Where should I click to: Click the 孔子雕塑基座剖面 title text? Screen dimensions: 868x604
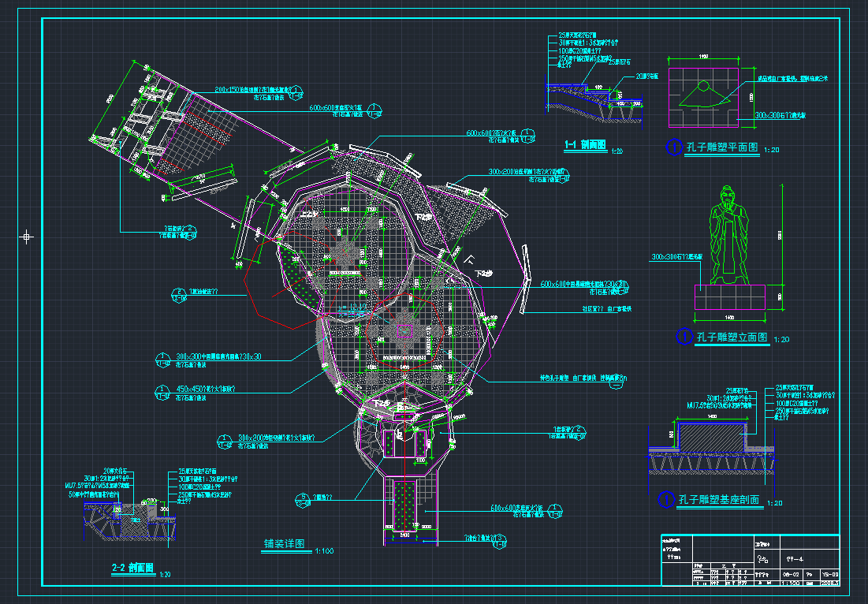pyautogui.click(x=718, y=500)
